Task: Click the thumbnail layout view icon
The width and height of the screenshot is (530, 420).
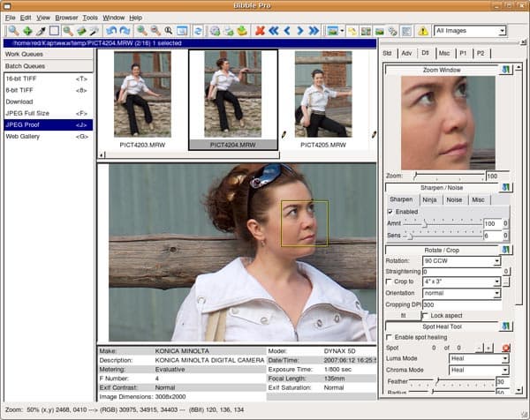Action: [366, 31]
